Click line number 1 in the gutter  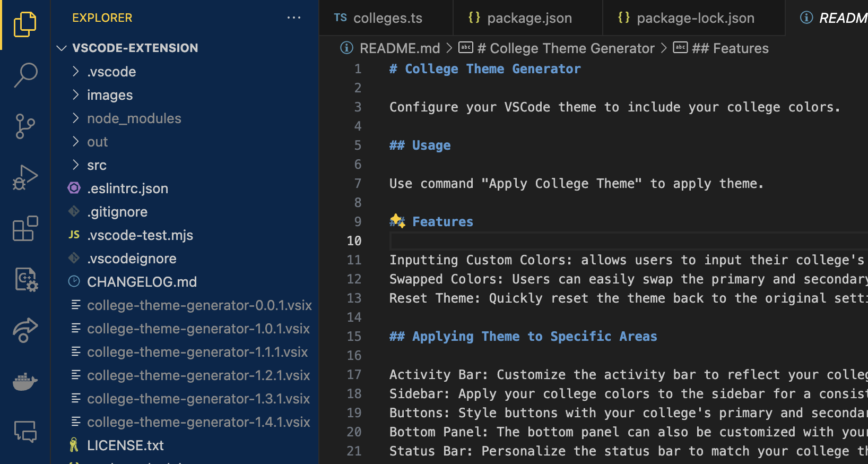358,69
